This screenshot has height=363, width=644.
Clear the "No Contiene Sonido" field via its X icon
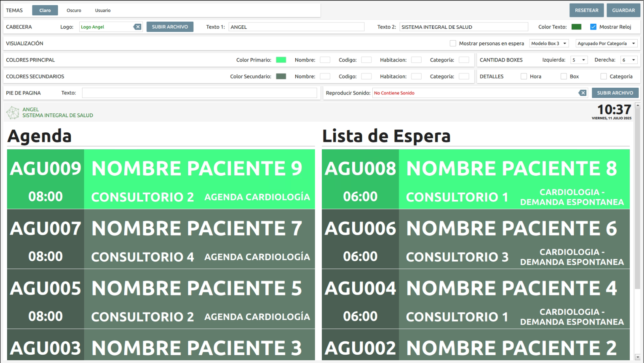point(583,93)
